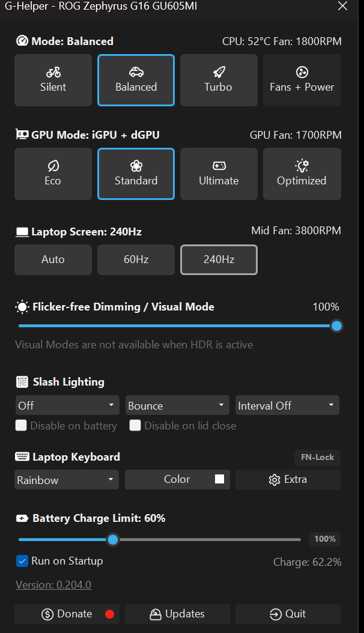Image resolution: width=364 pixels, height=633 pixels.
Task: Set GPU mode to Standard
Action: coord(136,174)
